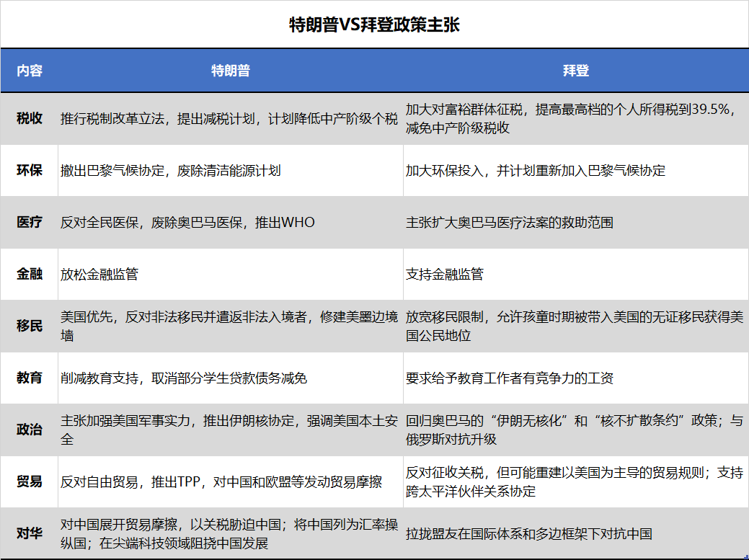Click the 贸易 row label
749x560 pixels.
(x=30, y=481)
